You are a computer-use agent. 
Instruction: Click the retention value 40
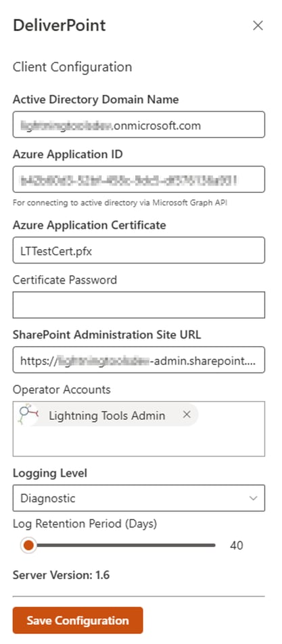point(237,545)
